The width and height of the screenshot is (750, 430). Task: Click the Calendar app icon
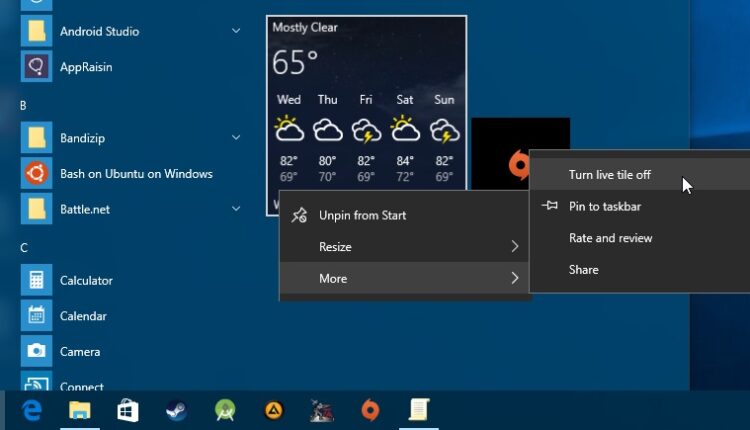coord(36,316)
